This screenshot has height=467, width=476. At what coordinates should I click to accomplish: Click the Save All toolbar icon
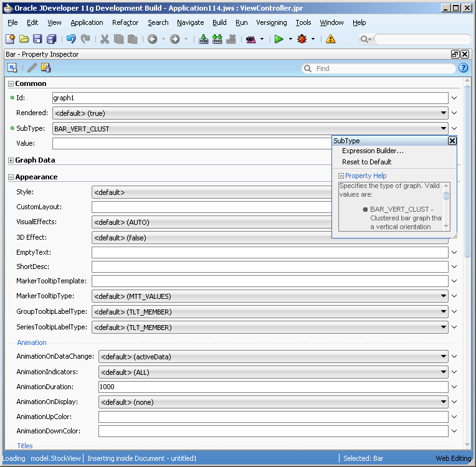coord(51,39)
